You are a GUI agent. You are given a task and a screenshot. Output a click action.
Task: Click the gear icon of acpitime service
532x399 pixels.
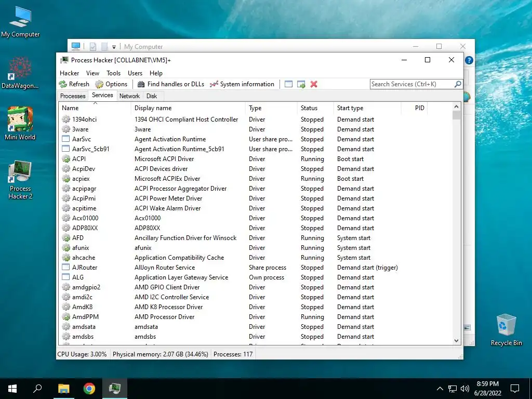[66, 208]
